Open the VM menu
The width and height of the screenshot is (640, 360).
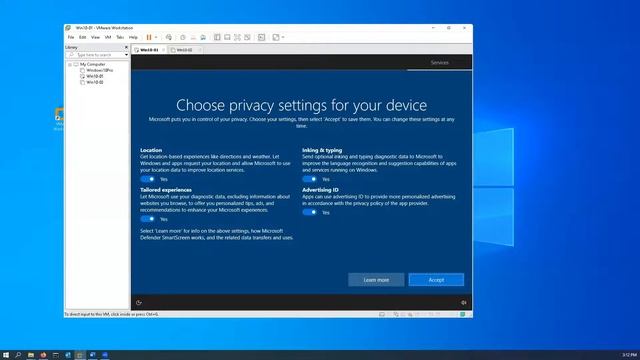[108, 37]
